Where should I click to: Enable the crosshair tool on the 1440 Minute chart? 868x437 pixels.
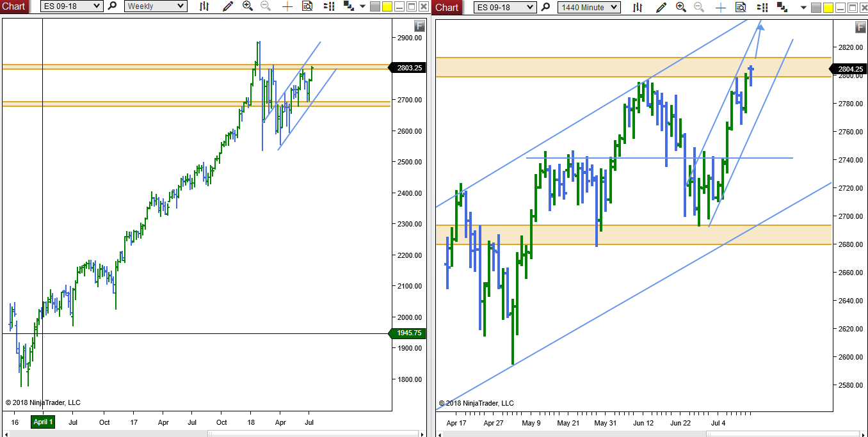(x=721, y=7)
